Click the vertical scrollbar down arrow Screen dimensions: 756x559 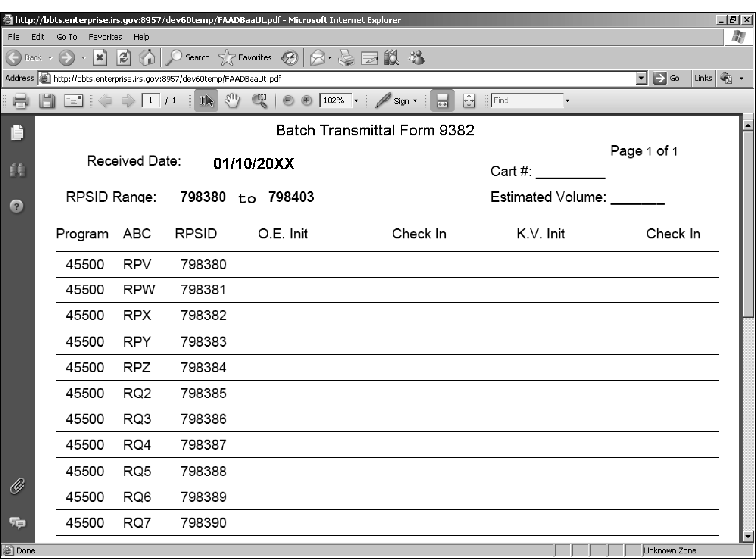tap(747, 537)
